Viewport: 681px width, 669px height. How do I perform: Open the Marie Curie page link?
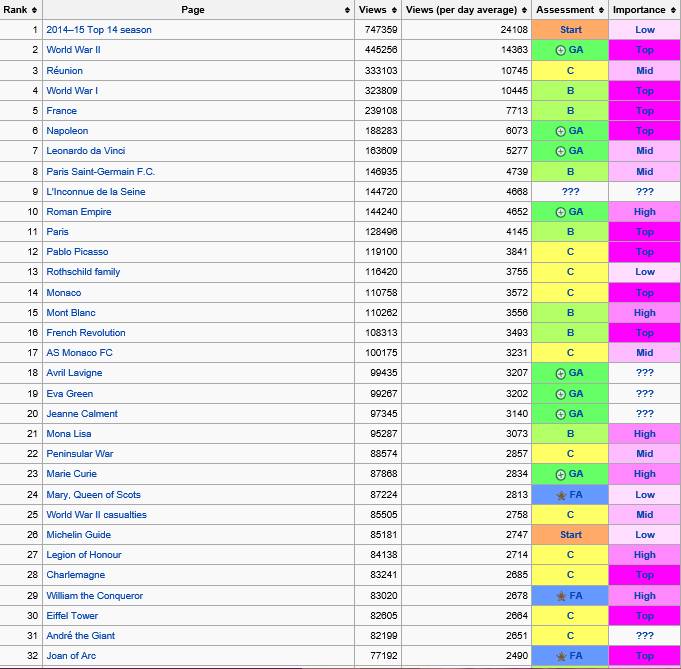[72, 474]
